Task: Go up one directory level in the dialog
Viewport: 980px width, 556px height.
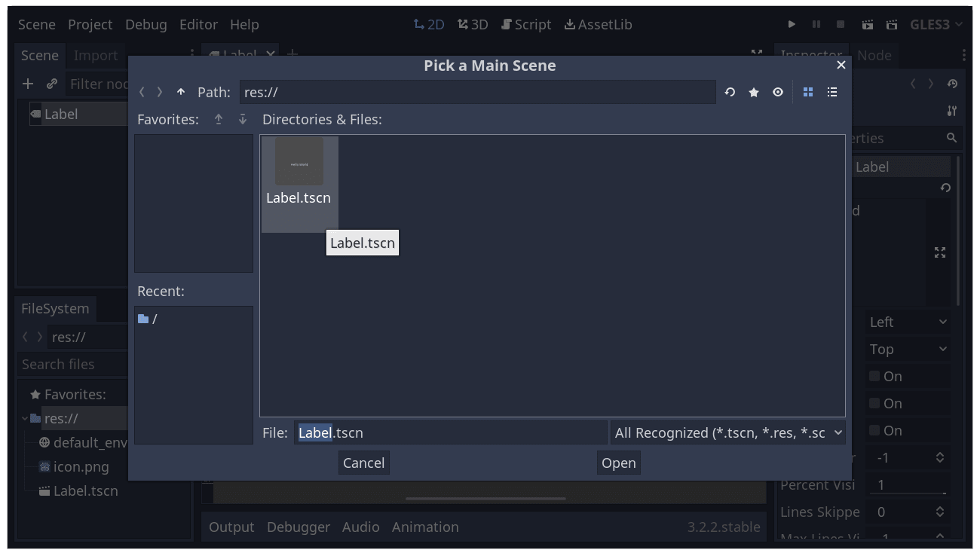Action: [x=181, y=91]
